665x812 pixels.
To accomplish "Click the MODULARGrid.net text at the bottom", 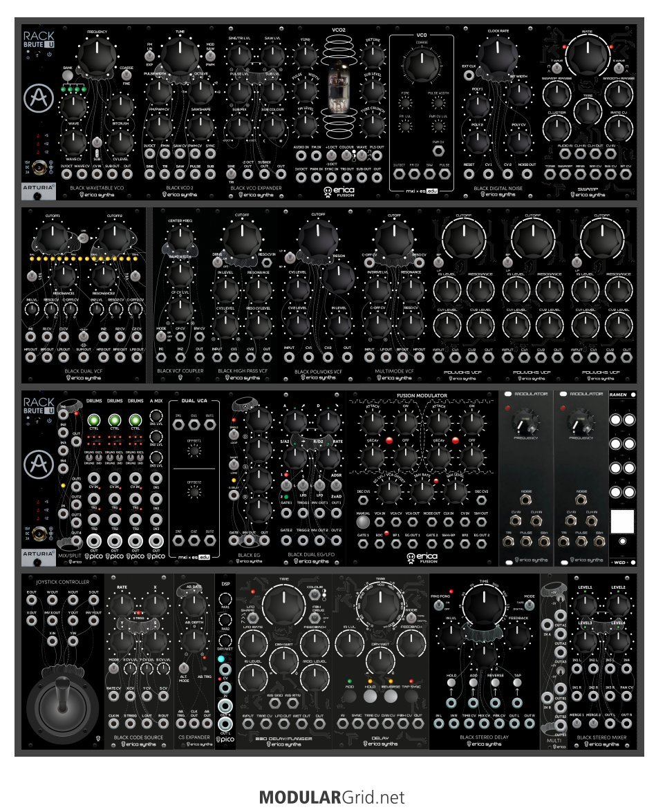I will click(332, 797).
